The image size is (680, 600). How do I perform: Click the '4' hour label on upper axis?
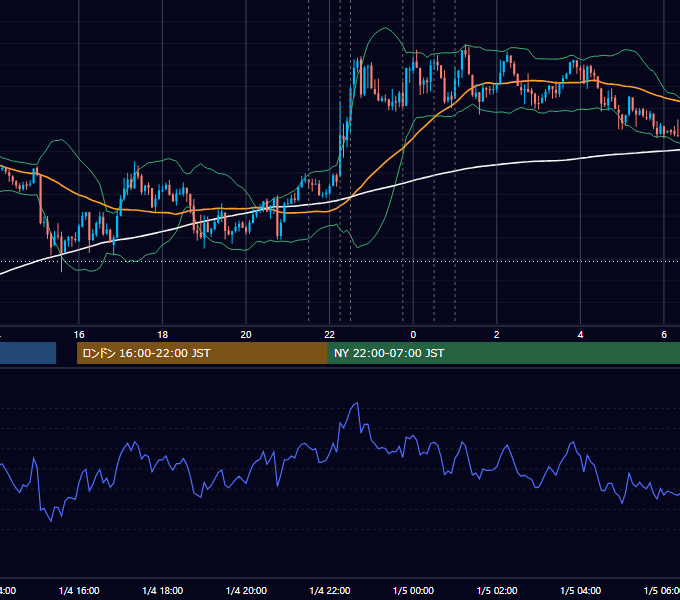coord(580,335)
